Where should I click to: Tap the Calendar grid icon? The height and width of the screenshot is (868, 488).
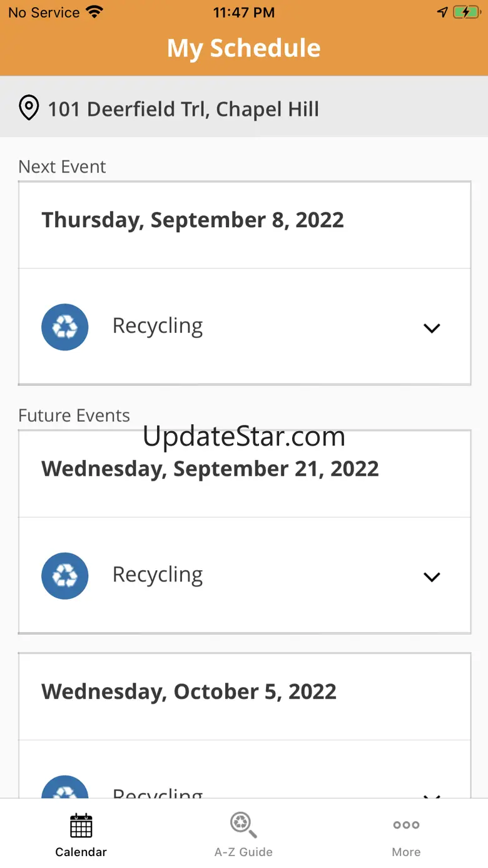click(81, 825)
